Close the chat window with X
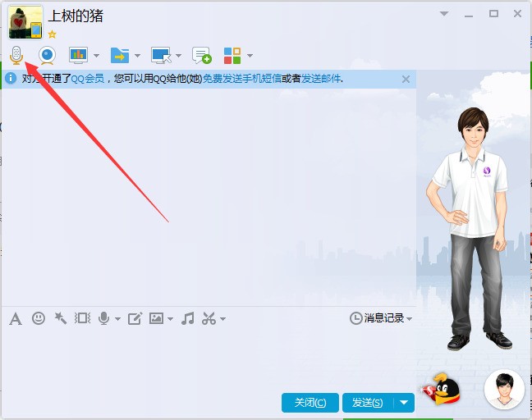The width and height of the screenshot is (532, 420). point(518,14)
